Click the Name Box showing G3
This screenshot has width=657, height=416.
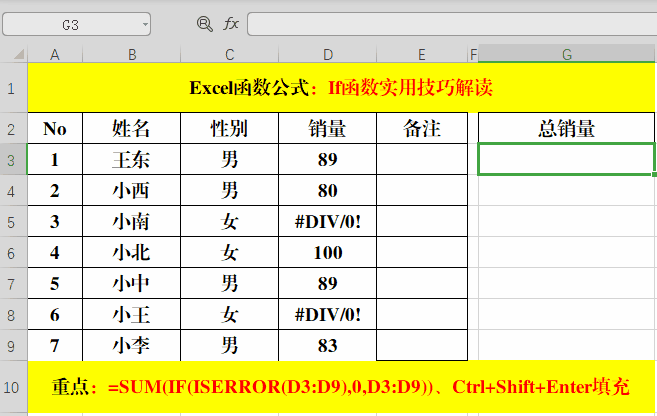[x=76, y=24]
